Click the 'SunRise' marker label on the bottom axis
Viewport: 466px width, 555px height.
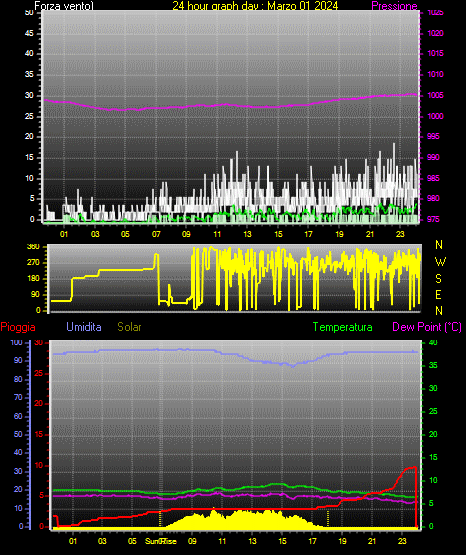coord(161,541)
